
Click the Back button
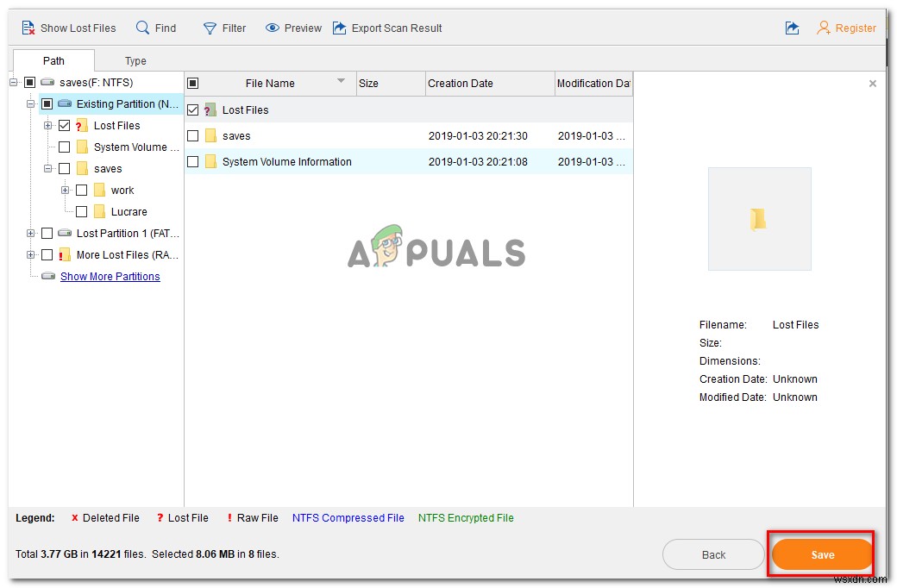pyautogui.click(x=713, y=554)
